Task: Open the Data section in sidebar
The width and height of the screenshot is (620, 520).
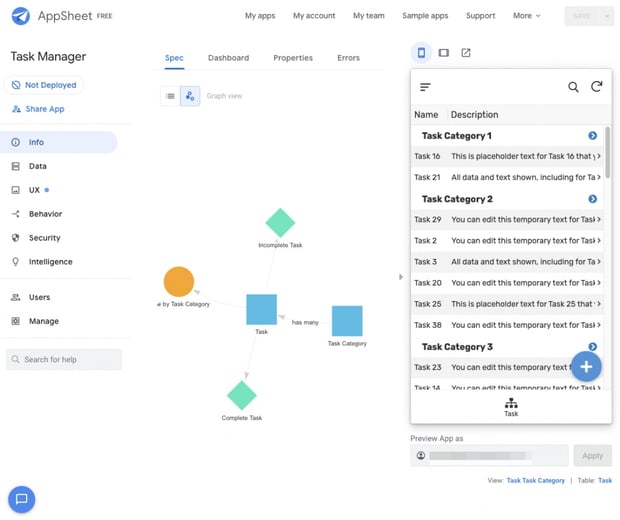Action: click(38, 166)
